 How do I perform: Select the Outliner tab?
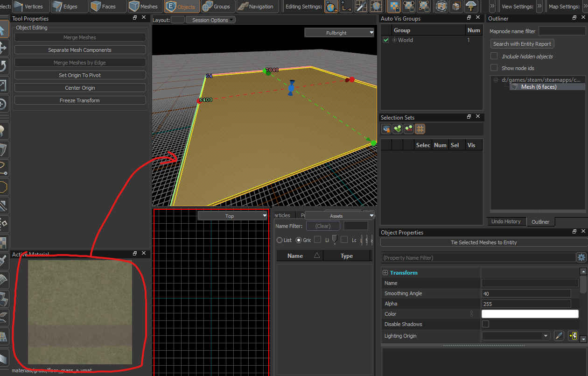pos(540,222)
